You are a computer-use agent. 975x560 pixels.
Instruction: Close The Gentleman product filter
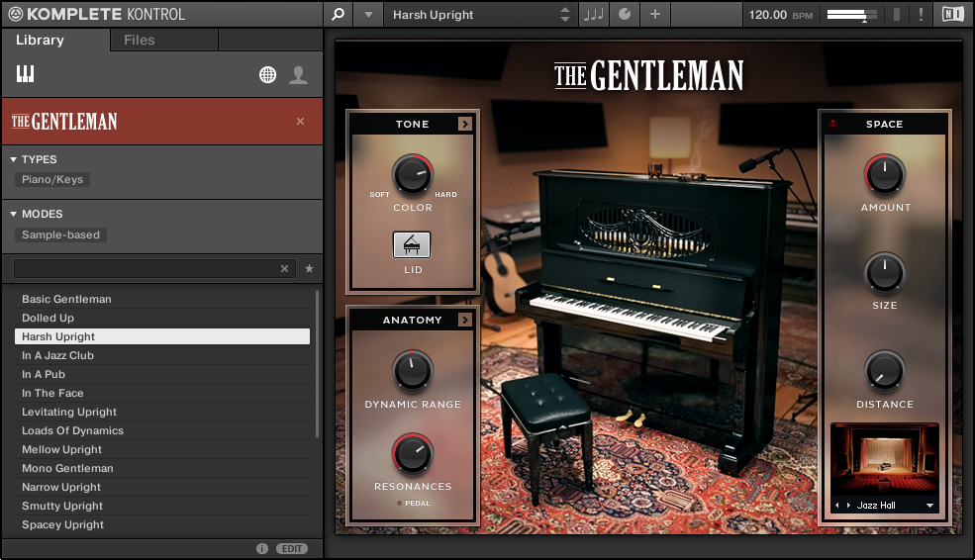pyautogui.click(x=300, y=121)
